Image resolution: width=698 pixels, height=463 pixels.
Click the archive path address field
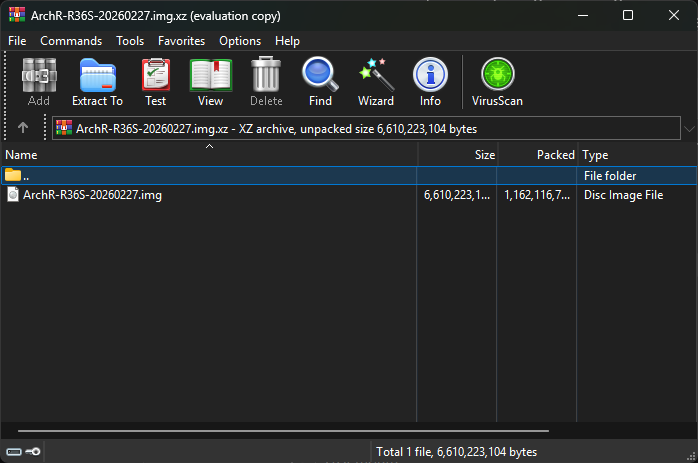[366, 128]
